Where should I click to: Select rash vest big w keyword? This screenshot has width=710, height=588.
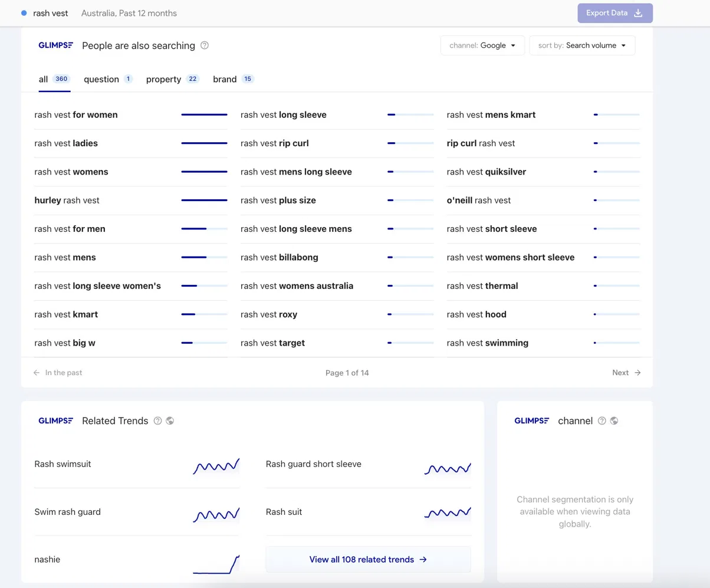tap(65, 343)
